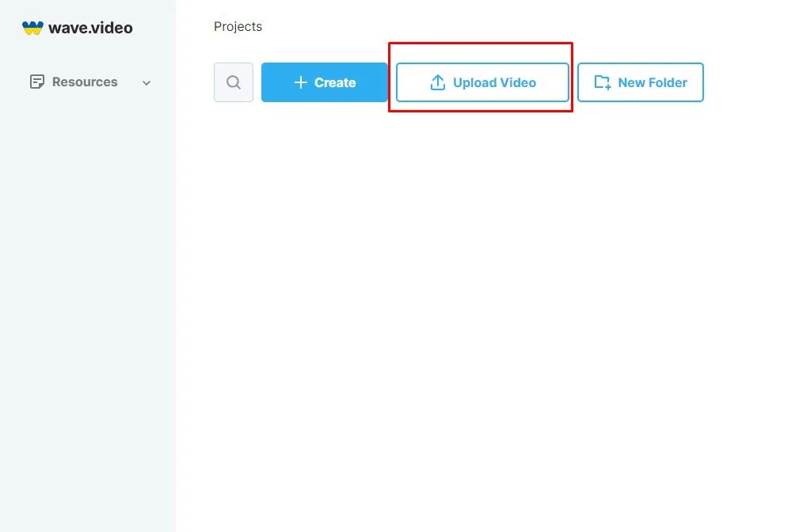Click the "Upload Video" text label
803x532 pixels.
click(494, 82)
